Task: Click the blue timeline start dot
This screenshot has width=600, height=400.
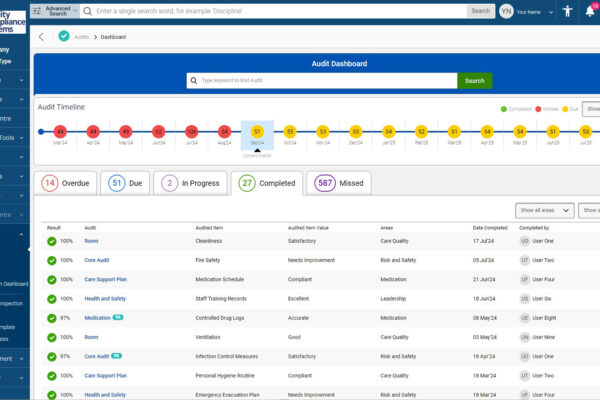Action: (x=41, y=132)
